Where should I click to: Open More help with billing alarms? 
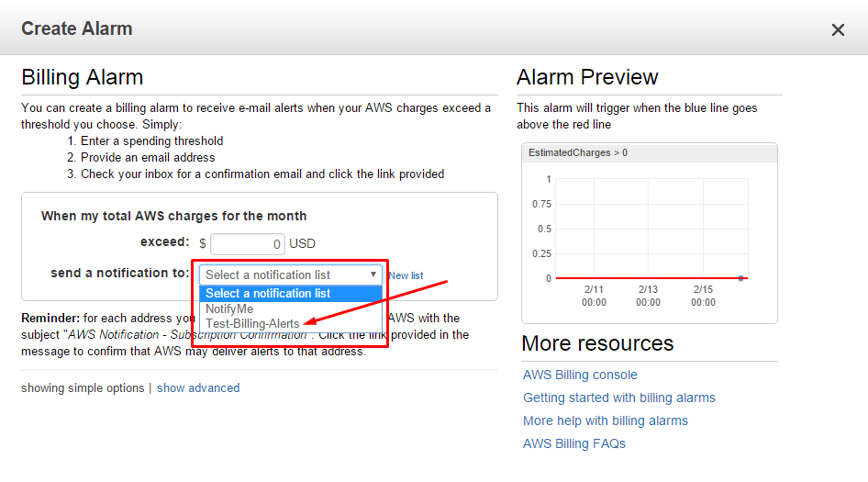(x=605, y=420)
